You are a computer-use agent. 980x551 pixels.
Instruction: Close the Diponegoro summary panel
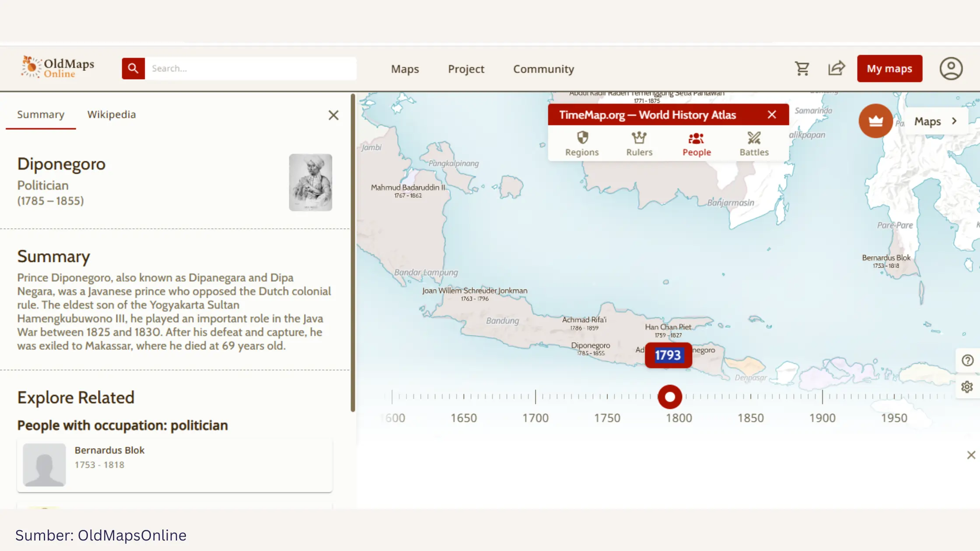(x=333, y=115)
